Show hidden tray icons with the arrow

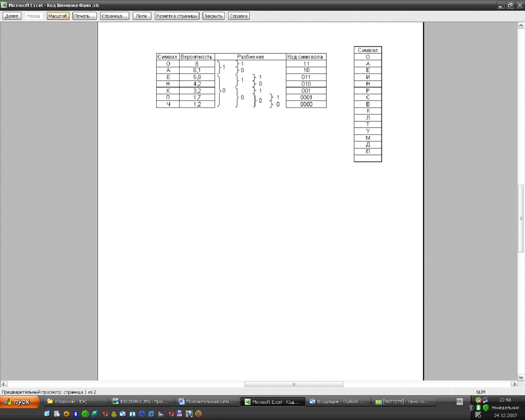(471, 408)
